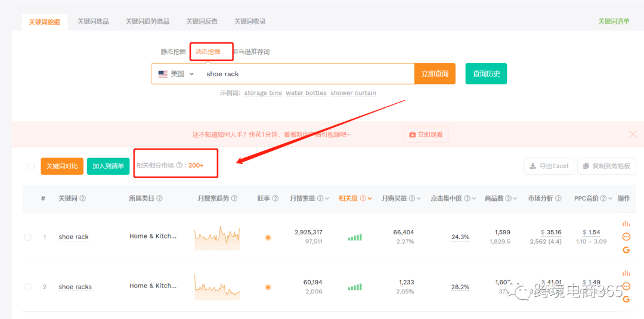Go to 关键词反查 tab
This screenshot has height=319, width=644.
coord(202,21)
